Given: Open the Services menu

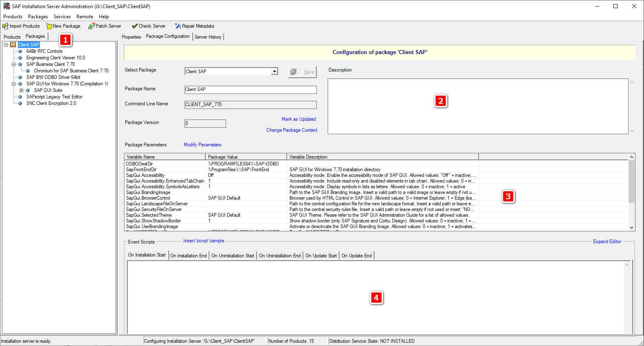Looking at the screenshot, I should pos(62,17).
